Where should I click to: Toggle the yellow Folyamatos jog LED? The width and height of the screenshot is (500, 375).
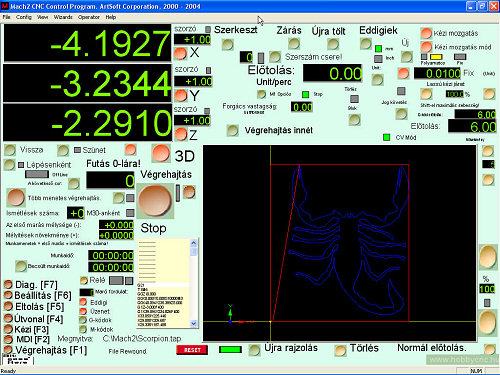[x=436, y=57]
